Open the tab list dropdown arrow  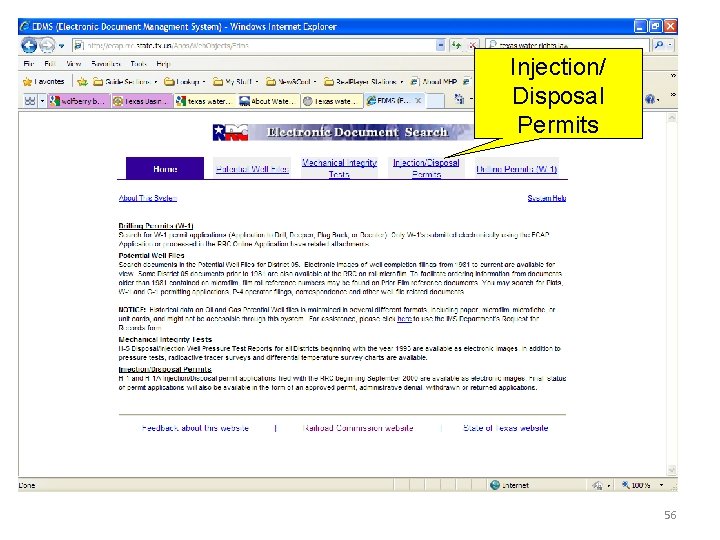pyautogui.click(x=42, y=100)
